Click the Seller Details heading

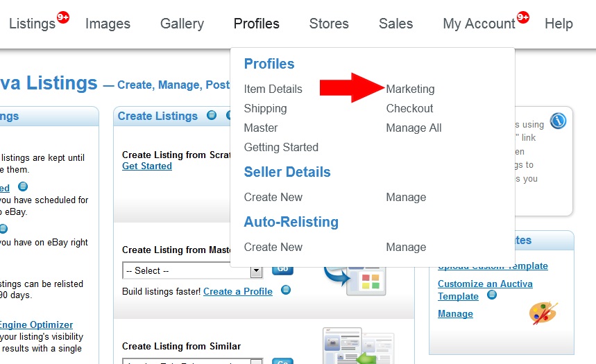click(287, 172)
